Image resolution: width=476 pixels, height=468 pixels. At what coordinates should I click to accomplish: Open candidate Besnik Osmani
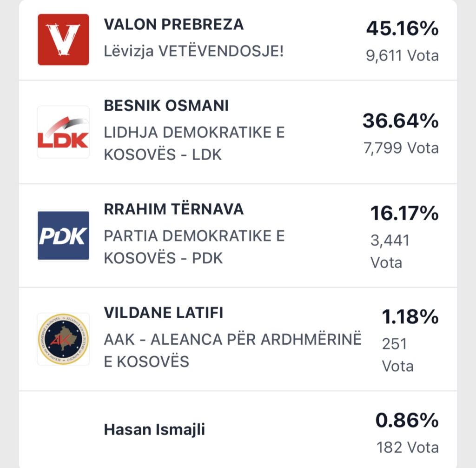click(166, 106)
